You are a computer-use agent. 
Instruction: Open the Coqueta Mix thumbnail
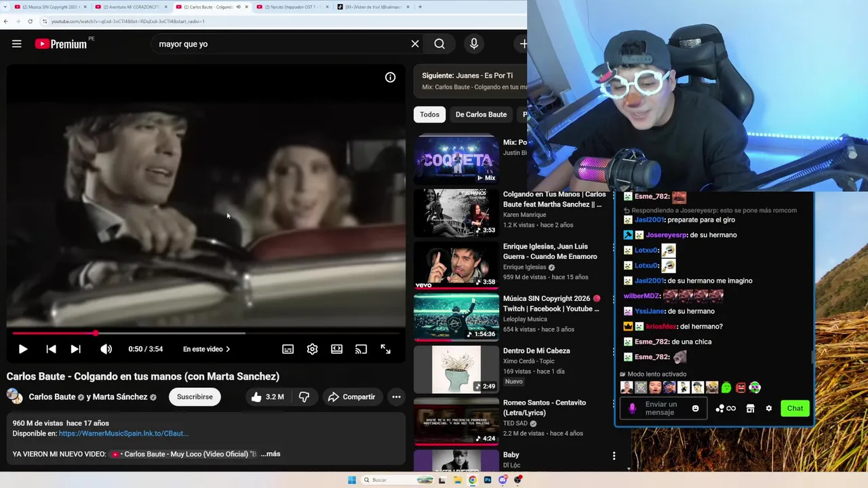pyautogui.click(x=456, y=160)
